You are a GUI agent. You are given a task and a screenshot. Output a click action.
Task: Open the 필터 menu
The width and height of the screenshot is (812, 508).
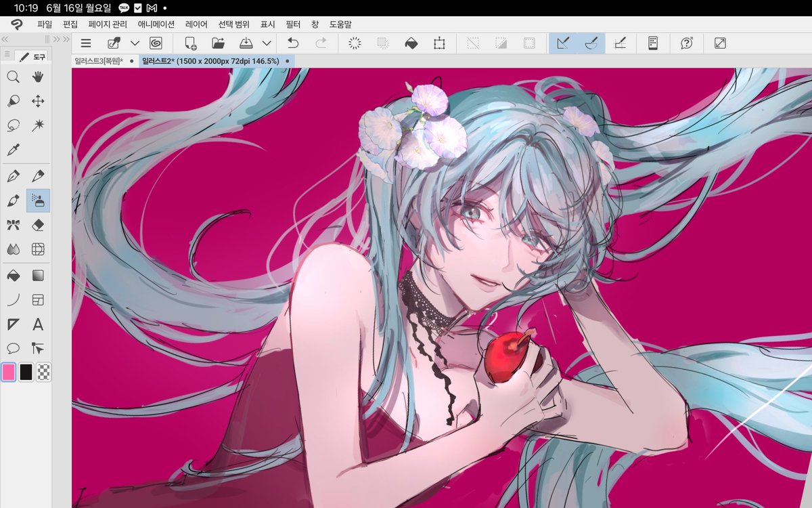coord(294,24)
